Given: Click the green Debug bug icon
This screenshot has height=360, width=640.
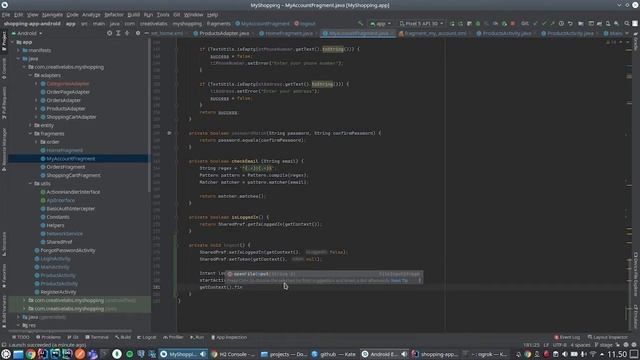Looking at the screenshot, I should [x=478, y=24].
